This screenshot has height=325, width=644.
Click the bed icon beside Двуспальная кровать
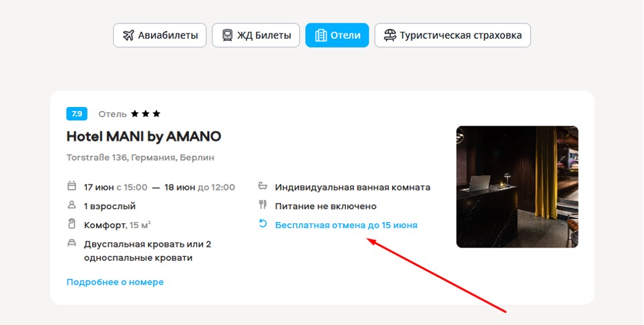click(x=72, y=243)
